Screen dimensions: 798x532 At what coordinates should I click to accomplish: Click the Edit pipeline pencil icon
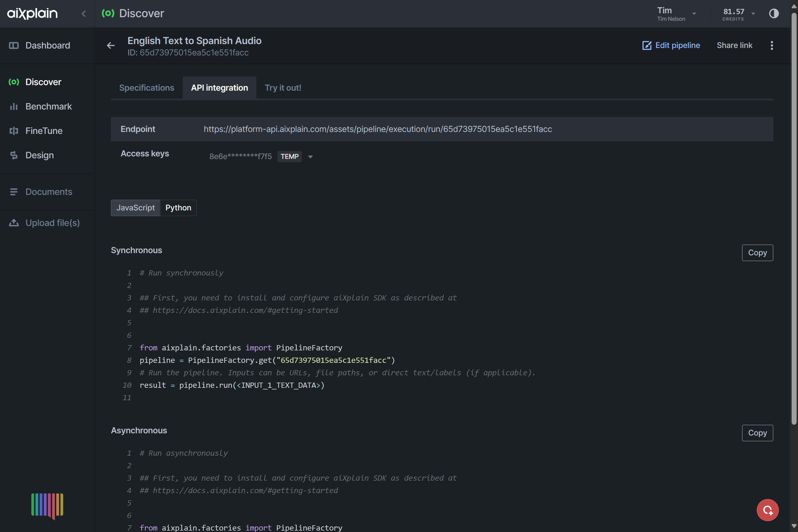647,45
